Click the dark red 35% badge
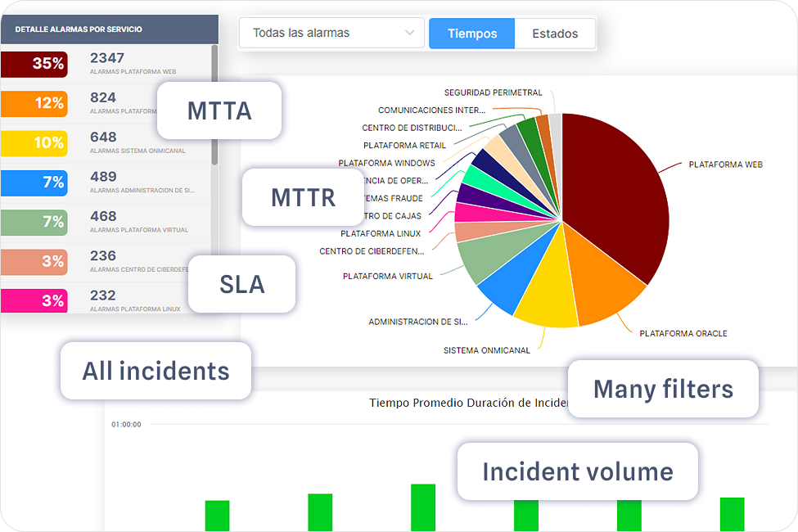The height and width of the screenshot is (532, 798). tap(34, 64)
